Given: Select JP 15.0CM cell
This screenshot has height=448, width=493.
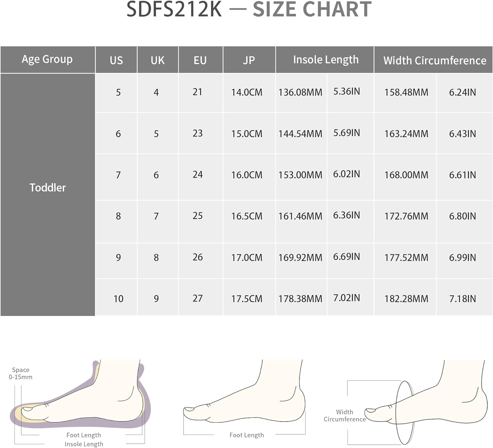Looking at the screenshot, I should 249,133.
